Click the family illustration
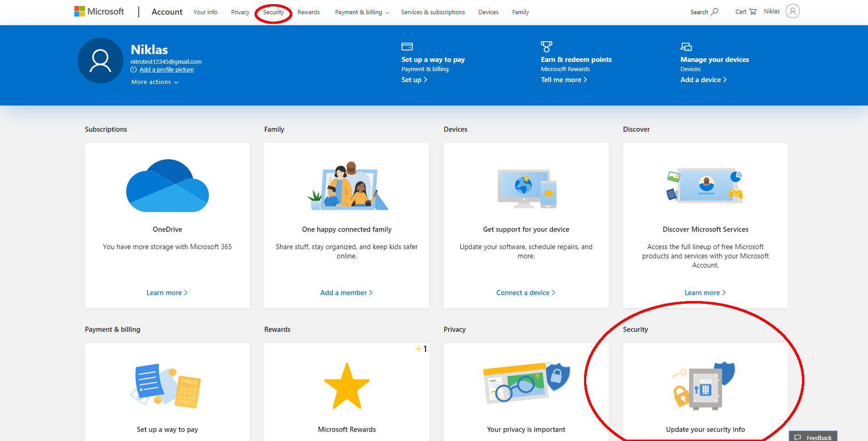Image resolution: width=868 pixels, height=441 pixels. click(x=347, y=186)
